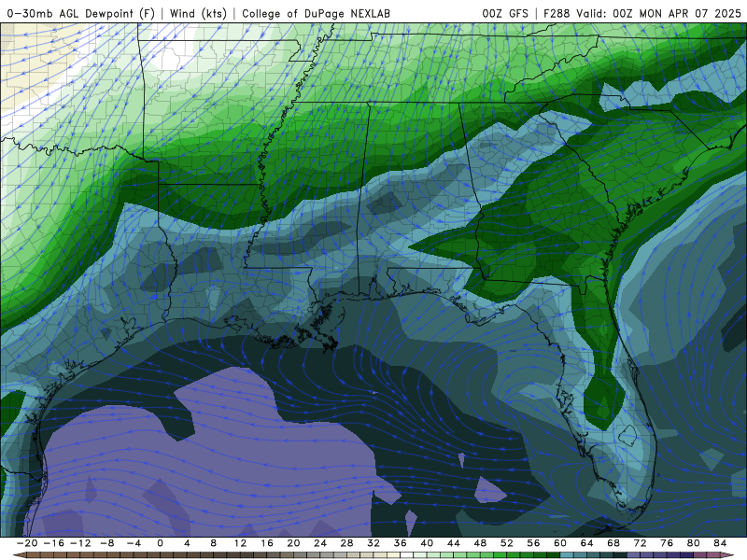Click the 'Wind (kts)' header label
The height and width of the screenshot is (560, 747).
[x=198, y=13]
